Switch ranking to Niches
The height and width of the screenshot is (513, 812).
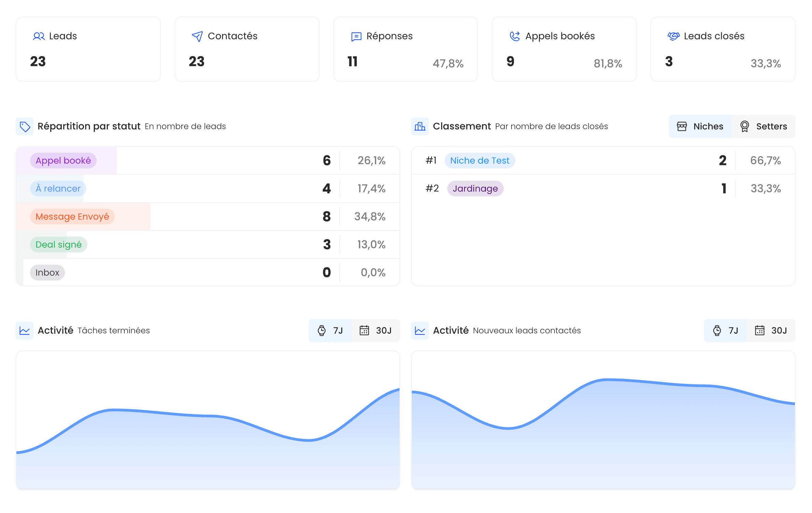[x=700, y=126]
